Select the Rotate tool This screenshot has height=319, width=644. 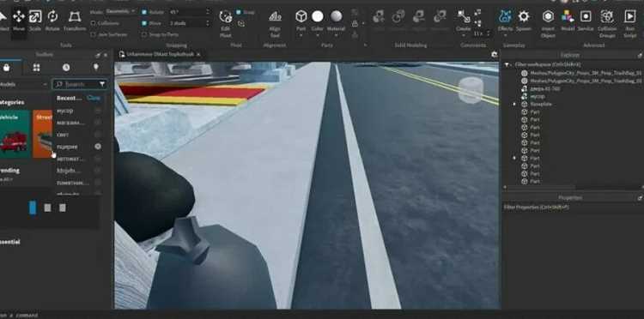[x=52, y=21]
